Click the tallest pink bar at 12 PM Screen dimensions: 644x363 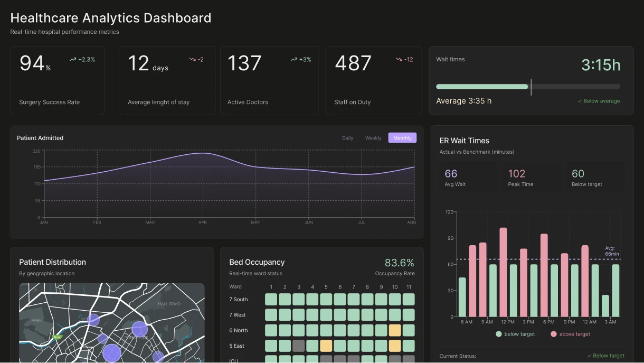(x=503, y=272)
